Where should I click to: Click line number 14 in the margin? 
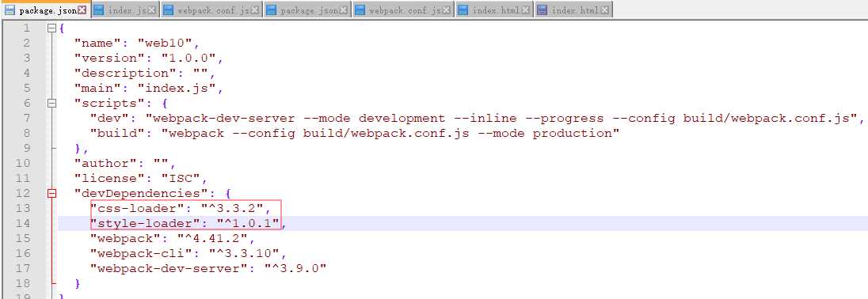[x=23, y=223]
